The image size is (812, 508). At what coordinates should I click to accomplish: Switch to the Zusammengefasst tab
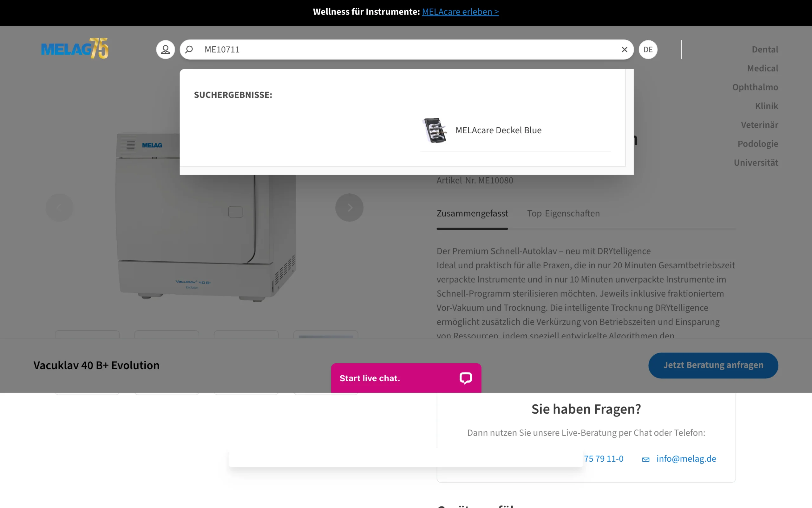click(x=472, y=213)
